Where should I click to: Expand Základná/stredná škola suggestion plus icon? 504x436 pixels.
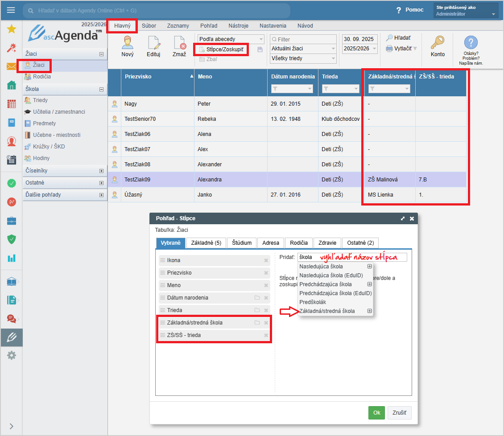tap(369, 311)
